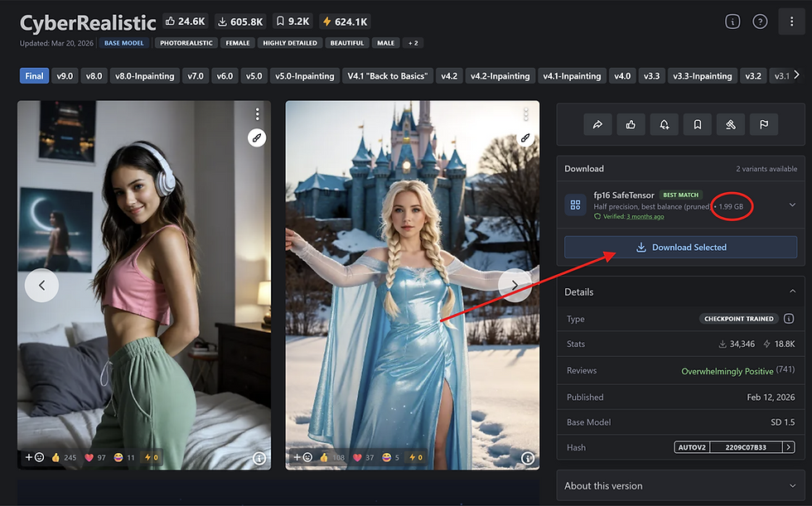
Task: Expand the fp16 SafeTensor variant dropdown
Action: (792, 205)
